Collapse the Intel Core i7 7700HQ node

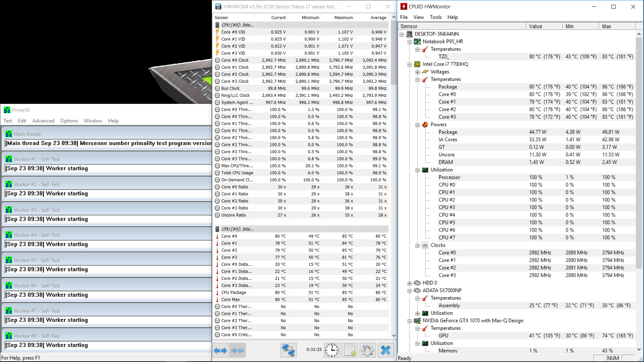(x=410, y=64)
